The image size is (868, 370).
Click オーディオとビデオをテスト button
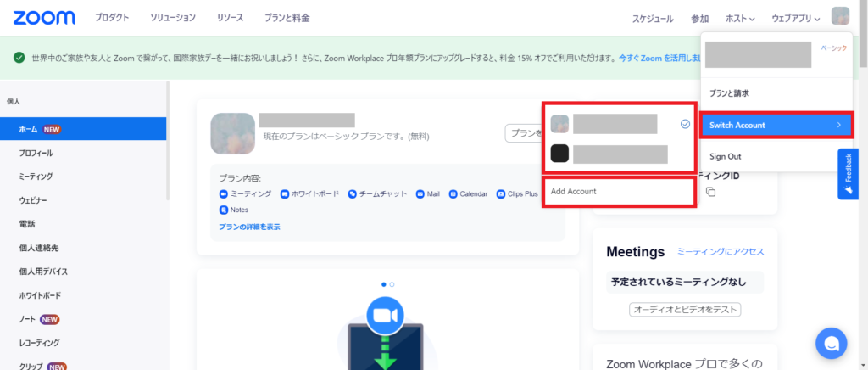pos(685,309)
